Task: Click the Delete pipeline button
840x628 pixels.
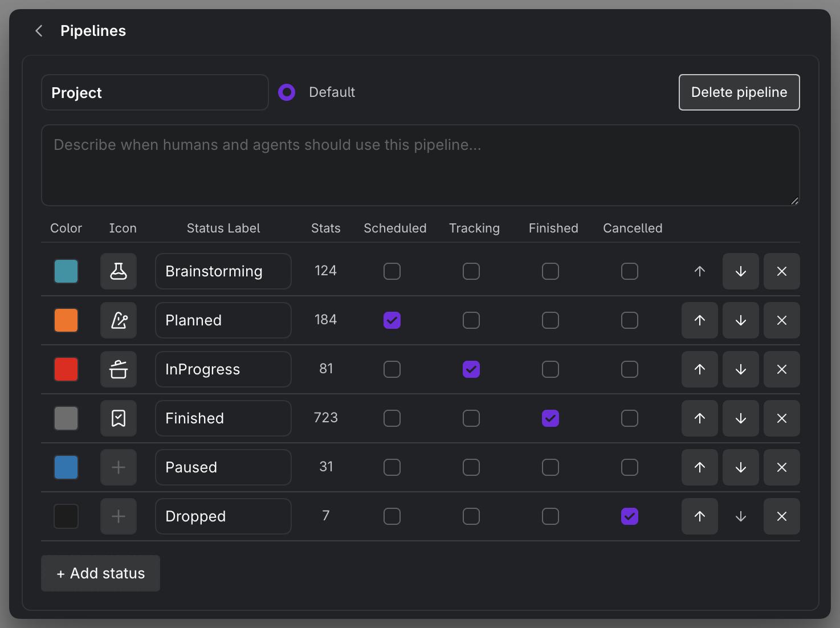Action: coord(739,92)
